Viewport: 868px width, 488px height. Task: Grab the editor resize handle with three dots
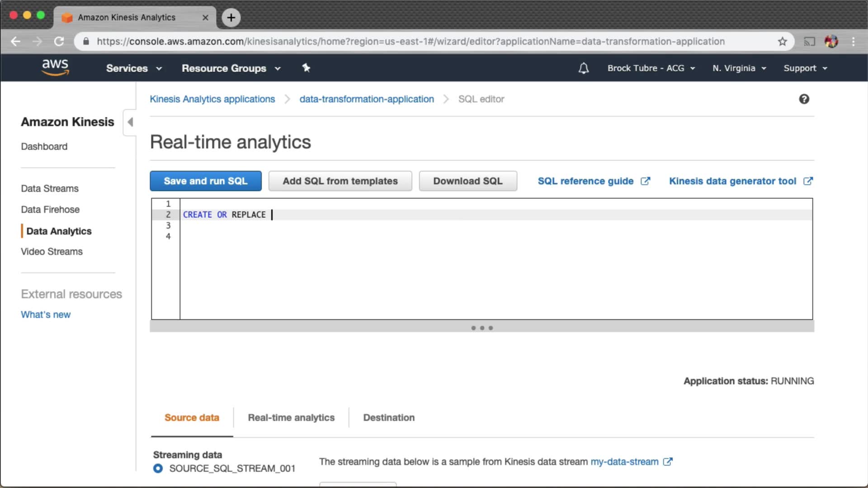(x=482, y=328)
